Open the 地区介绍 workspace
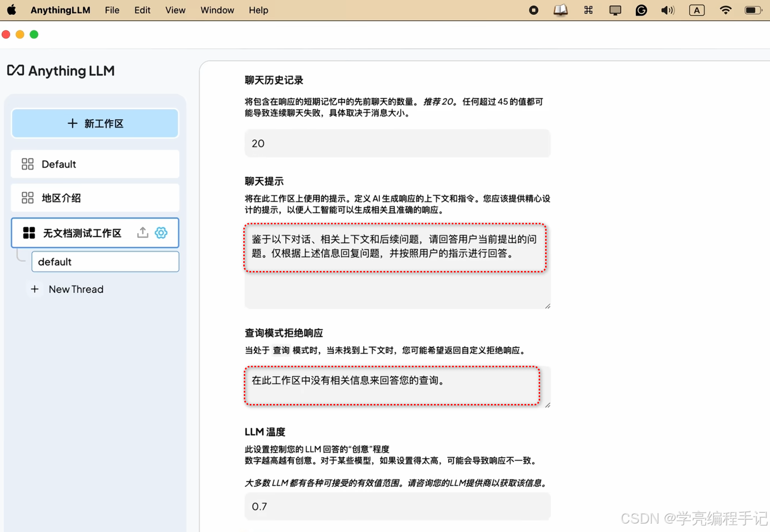Viewport: 770px width, 532px height. click(95, 198)
